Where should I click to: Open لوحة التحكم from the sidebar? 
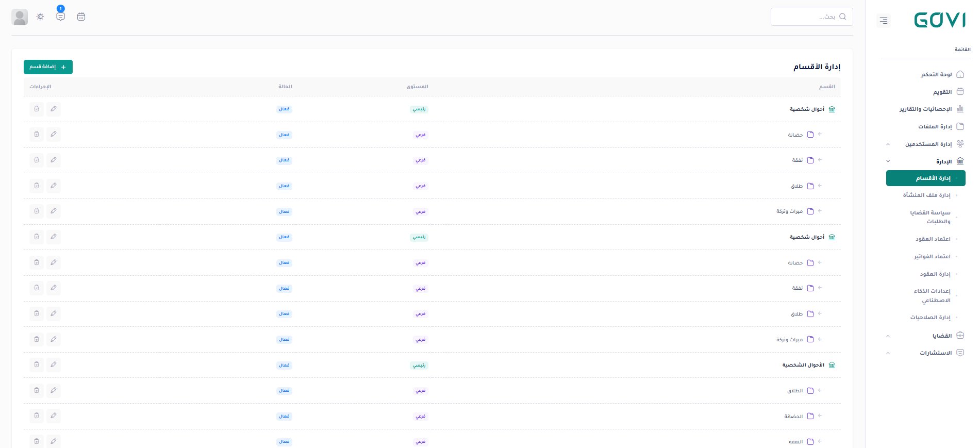pos(936,75)
